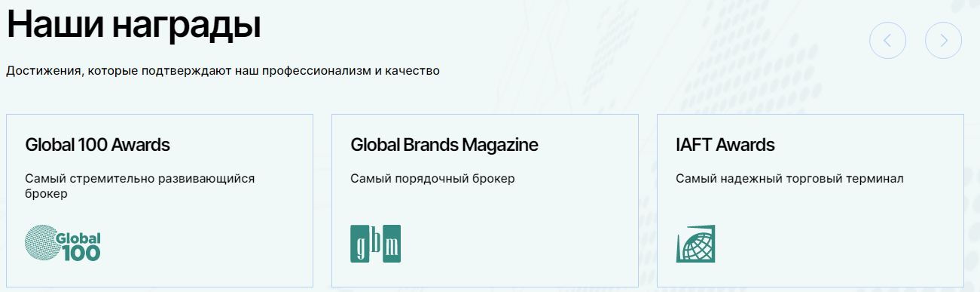
Task: Click the Global 100 logo
Action: tap(63, 244)
